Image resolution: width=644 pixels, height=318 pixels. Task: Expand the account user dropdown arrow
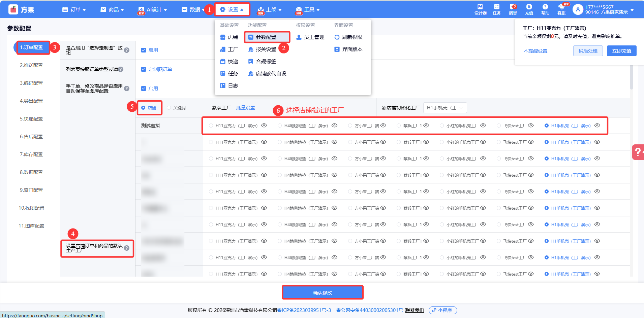pos(632,10)
